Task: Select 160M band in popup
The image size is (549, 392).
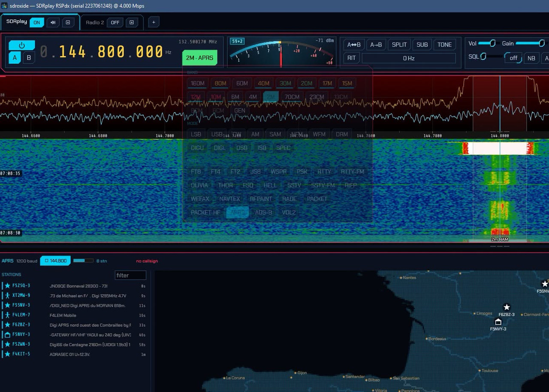Action: click(198, 84)
